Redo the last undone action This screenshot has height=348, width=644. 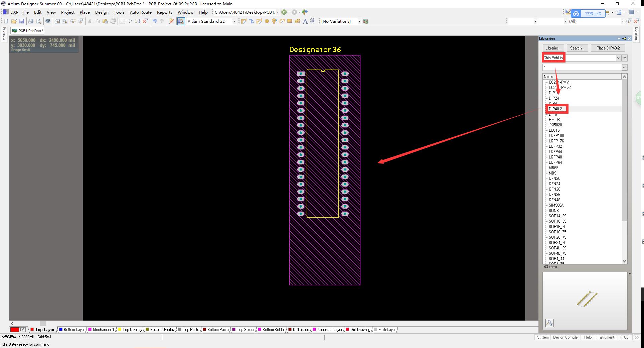pos(162,21)
